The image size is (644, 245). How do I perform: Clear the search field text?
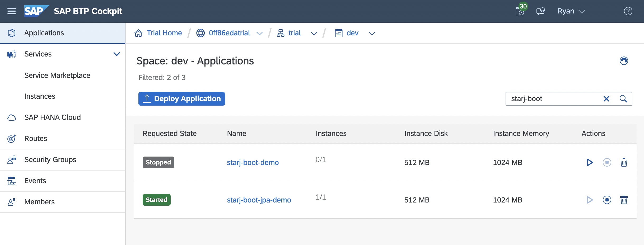[606, 99]
